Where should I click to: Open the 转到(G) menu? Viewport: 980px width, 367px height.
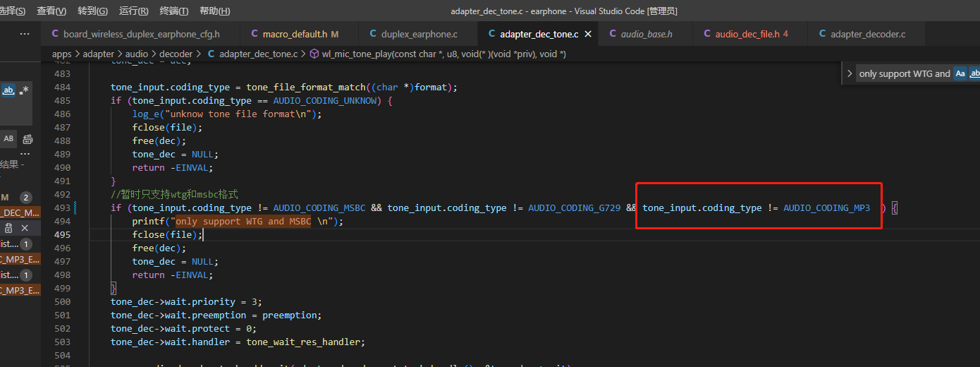92,11
